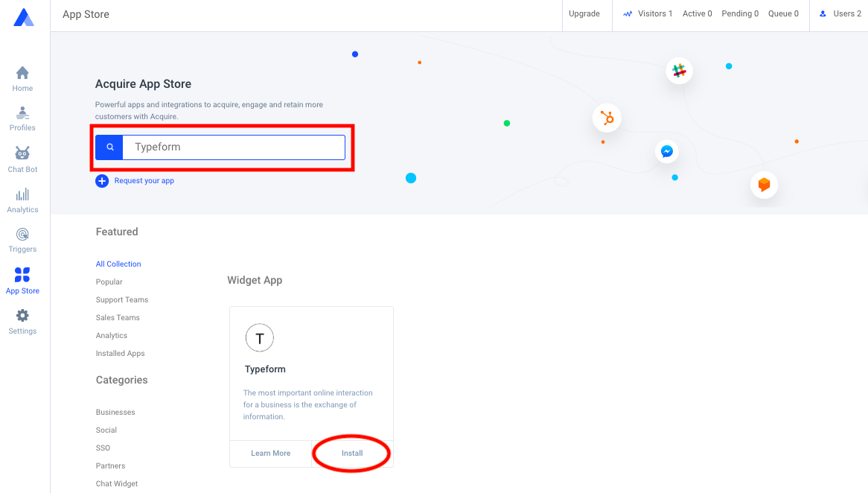The height and width of the screenshot is (493, 868).
Task: Select the All Collection filter
Action: [x=118, y=264]
